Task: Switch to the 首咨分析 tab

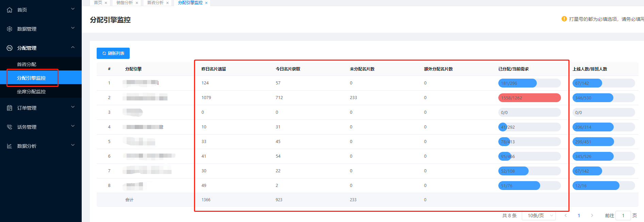Action: (x=155, y=3)
